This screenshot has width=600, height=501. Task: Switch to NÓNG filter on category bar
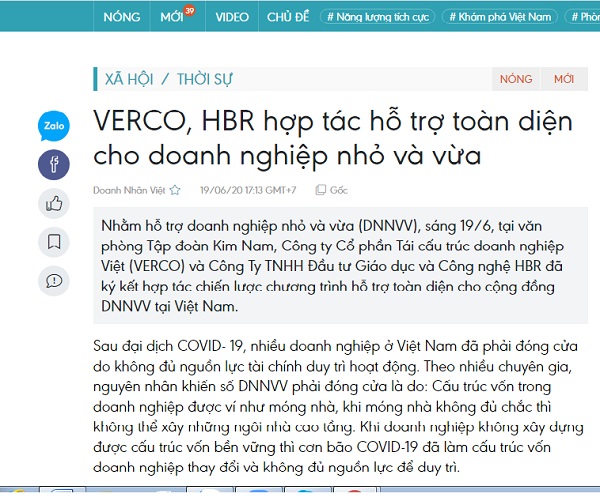click(x=516, y=79)
